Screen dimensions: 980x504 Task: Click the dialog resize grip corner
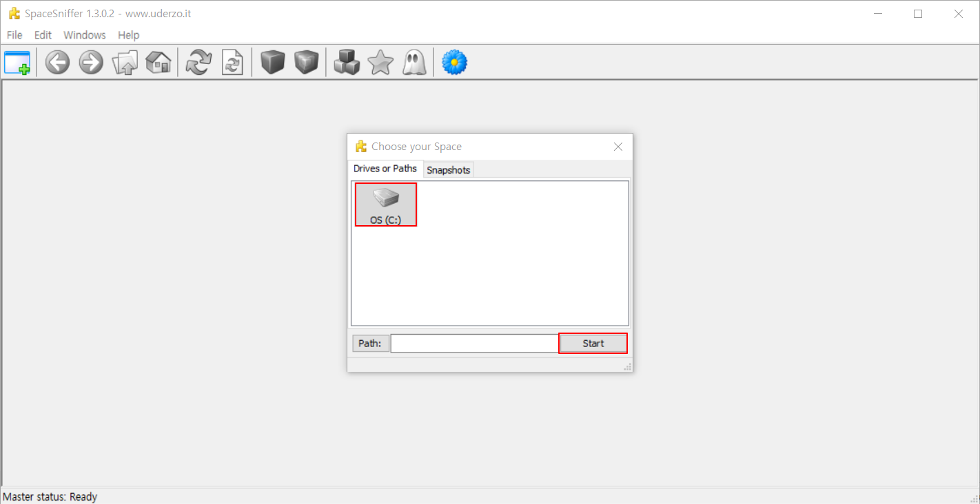pyautogui.click(x=628, y=367)
